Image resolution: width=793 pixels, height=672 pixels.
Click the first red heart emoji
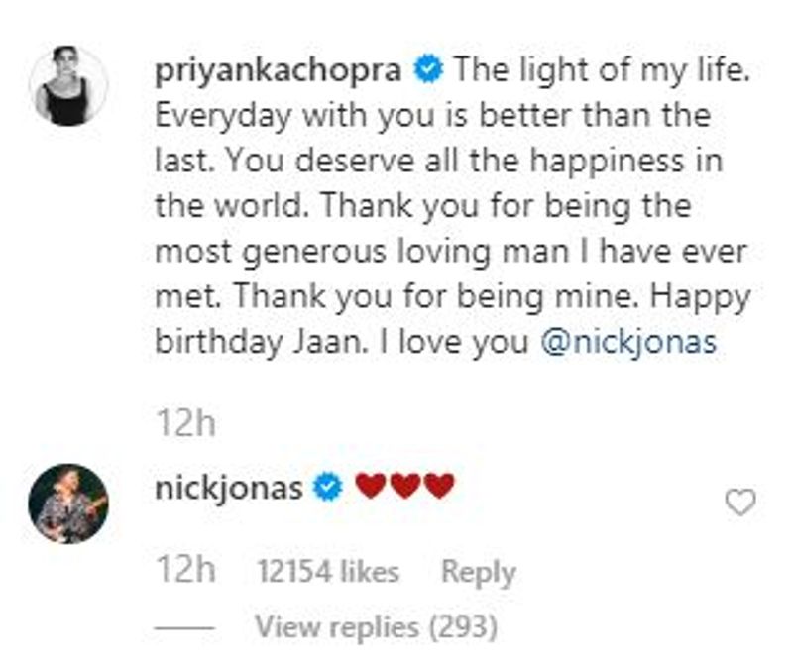point(370,487)
